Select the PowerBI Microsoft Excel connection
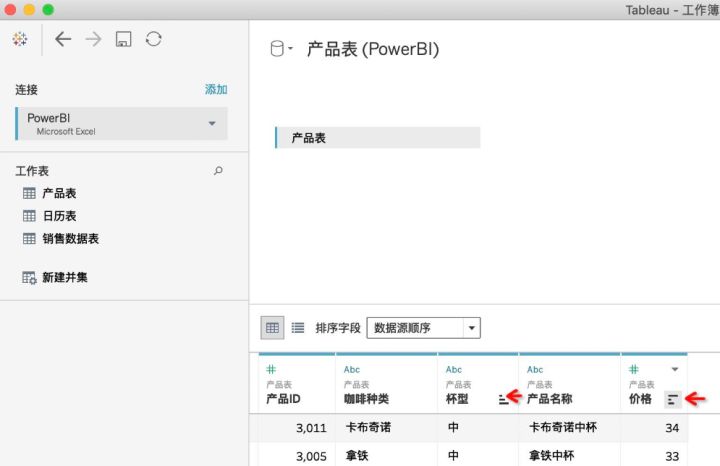Image resolution: width=720 pixels, height=466 pixels. click(x=122, y=124)
